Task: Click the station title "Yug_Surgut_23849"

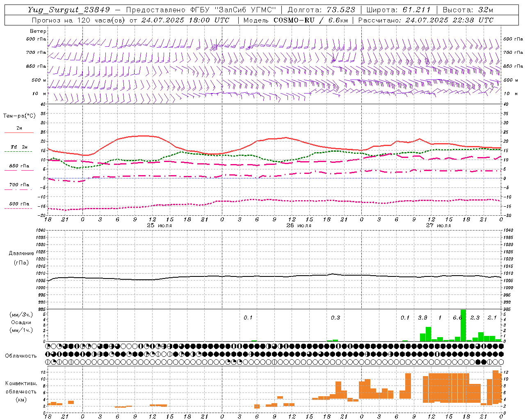Action: point(69,10)
